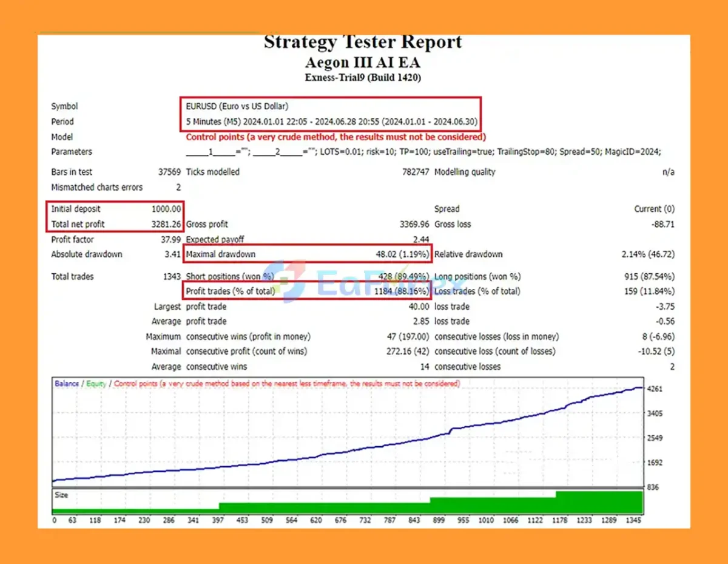The width and height of the screenshot is (728, 564).
Task: Click the 'Gross loss' label
Action: tap(453, 224)
